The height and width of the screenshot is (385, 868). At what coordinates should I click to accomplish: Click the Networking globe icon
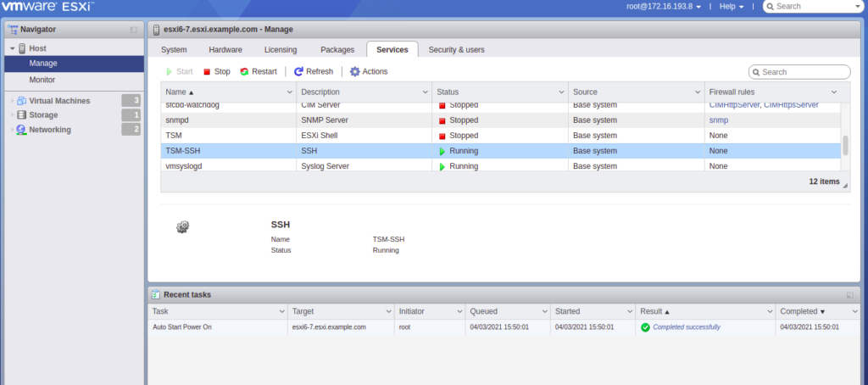(x=21, y=130)
